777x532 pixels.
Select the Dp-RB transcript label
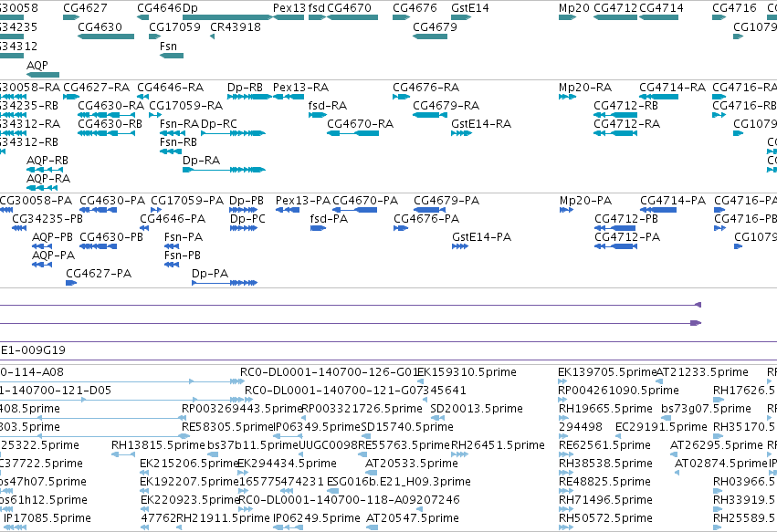tap(245, 88)
